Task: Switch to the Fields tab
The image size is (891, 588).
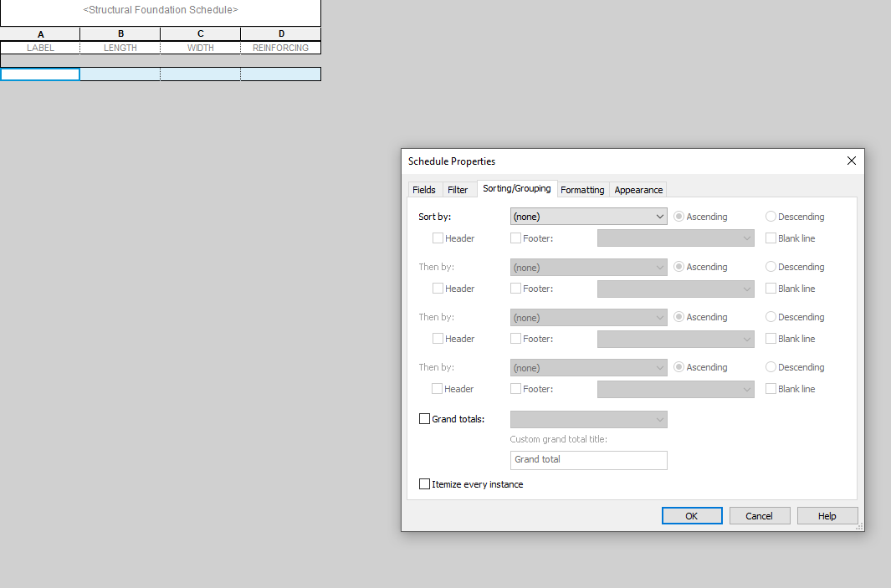Action: (x=424, y=189)
